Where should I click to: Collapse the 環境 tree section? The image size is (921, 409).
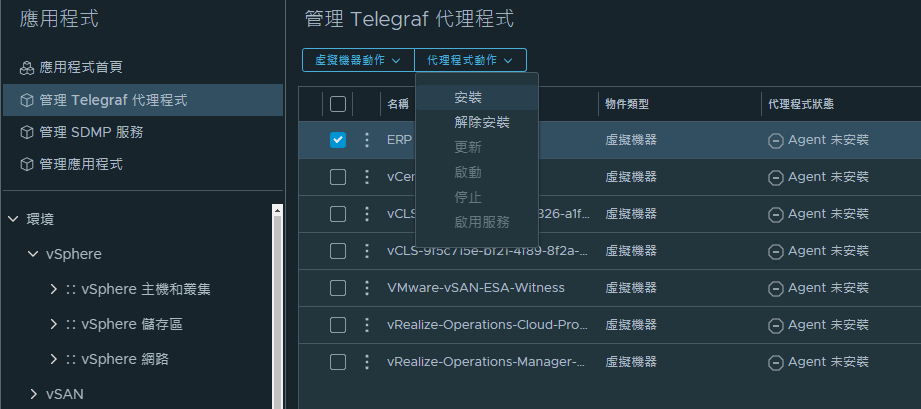click(x=13, y=220)
